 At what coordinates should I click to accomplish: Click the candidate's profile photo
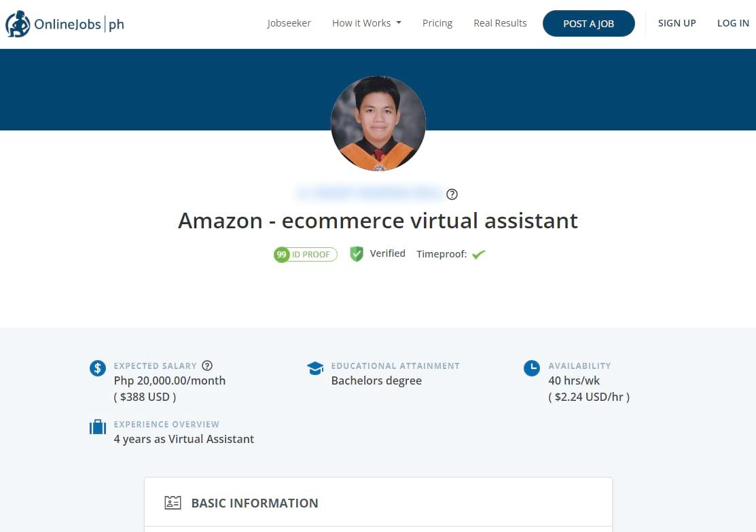(378, 123)
